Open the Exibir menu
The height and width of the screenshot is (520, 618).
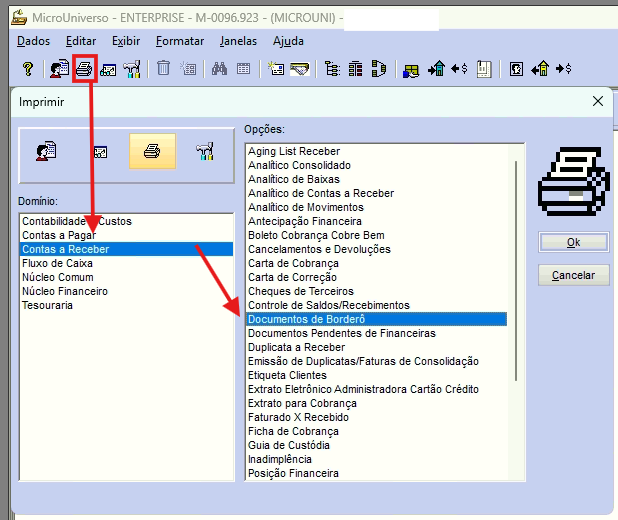click(126, 41)
